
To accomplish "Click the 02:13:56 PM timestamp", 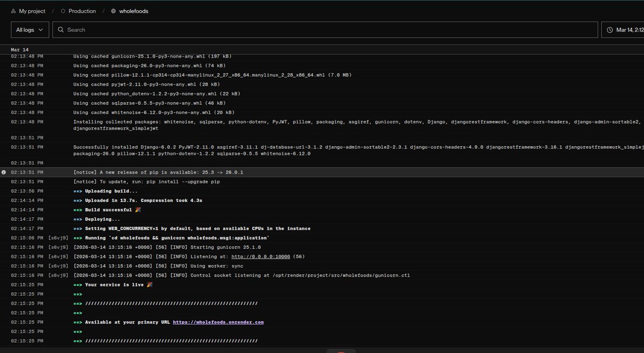I will tap(27, 191).
